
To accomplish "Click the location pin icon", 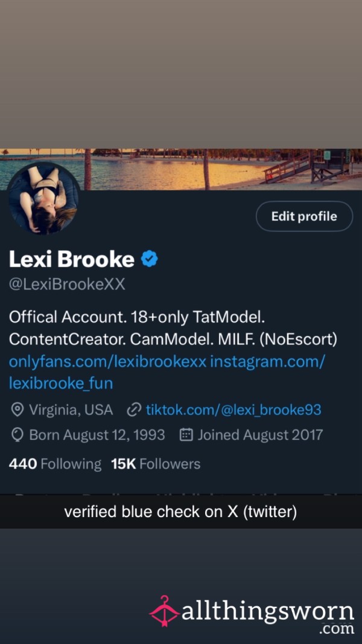I will (17, 410).
